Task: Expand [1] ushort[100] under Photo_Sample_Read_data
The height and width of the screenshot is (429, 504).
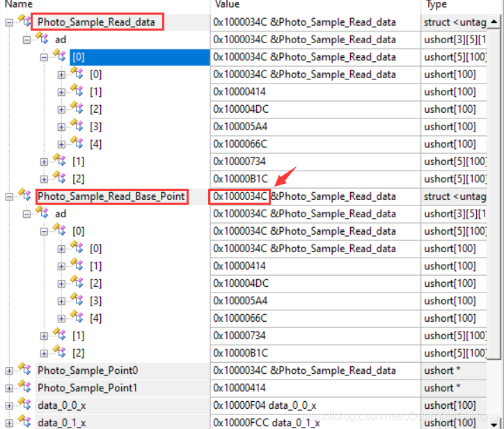Action: tap(61, 93)
